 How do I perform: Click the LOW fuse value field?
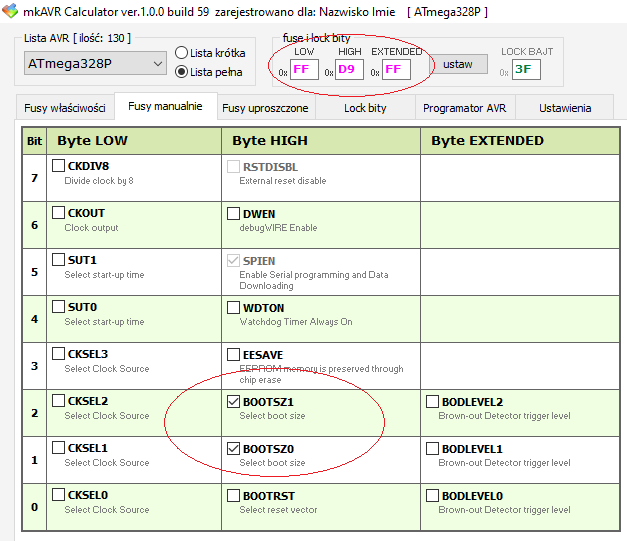[x=304, y=70]
